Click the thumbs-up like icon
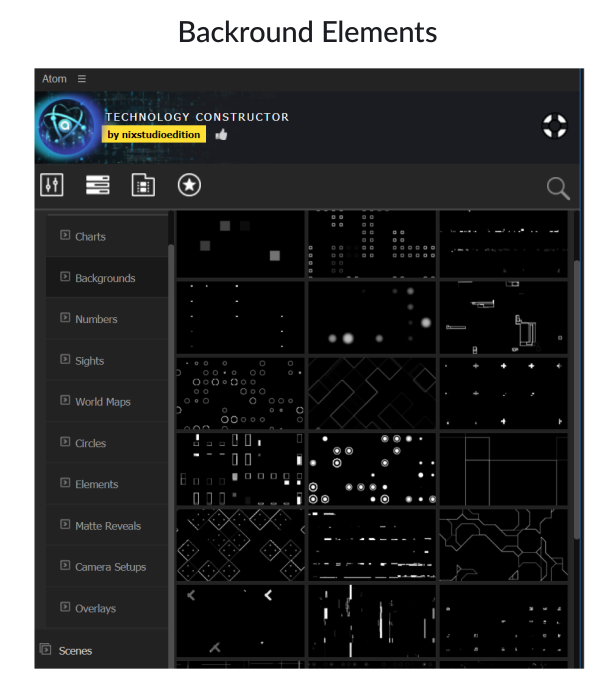 click(x=221, y=135)
